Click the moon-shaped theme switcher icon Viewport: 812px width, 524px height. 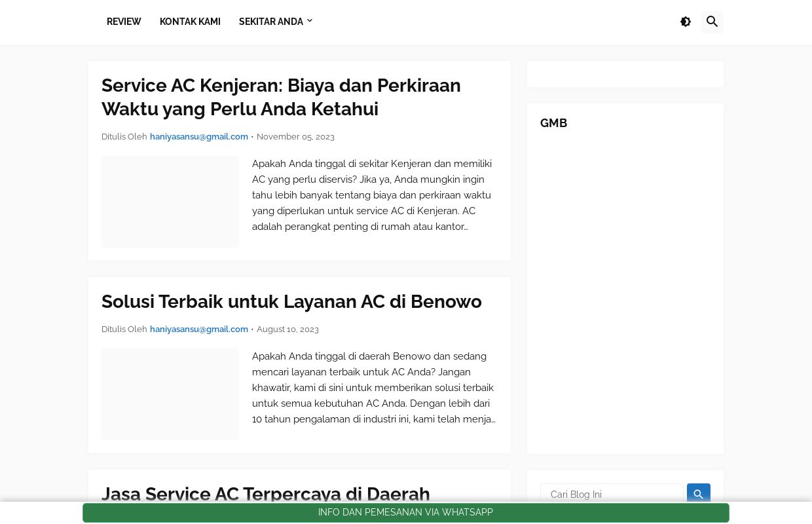686,22
